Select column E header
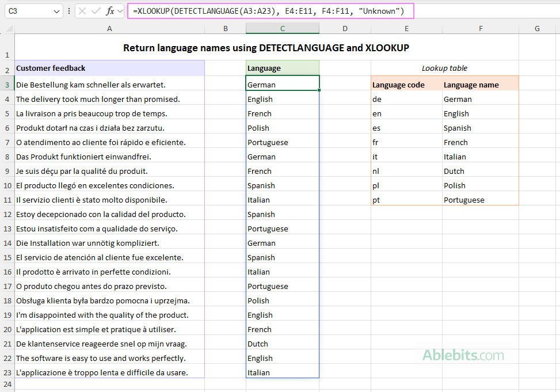This screenshot has height=392, width=560. pyautogui.click(x=406, y=29)
